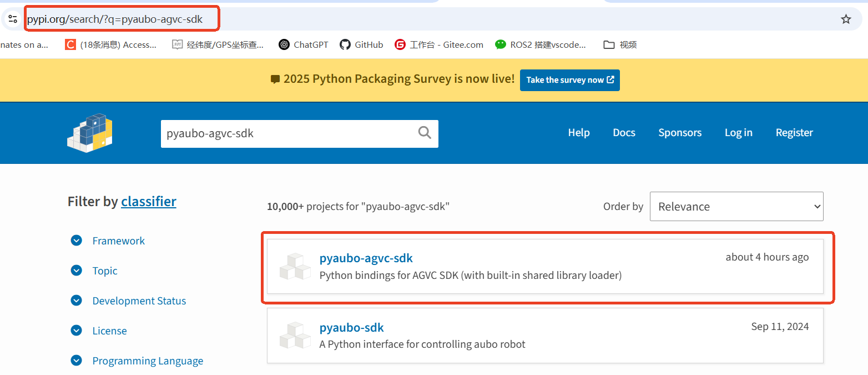Click the classifier link
868x375 pixels.
(x=148, y=201)
